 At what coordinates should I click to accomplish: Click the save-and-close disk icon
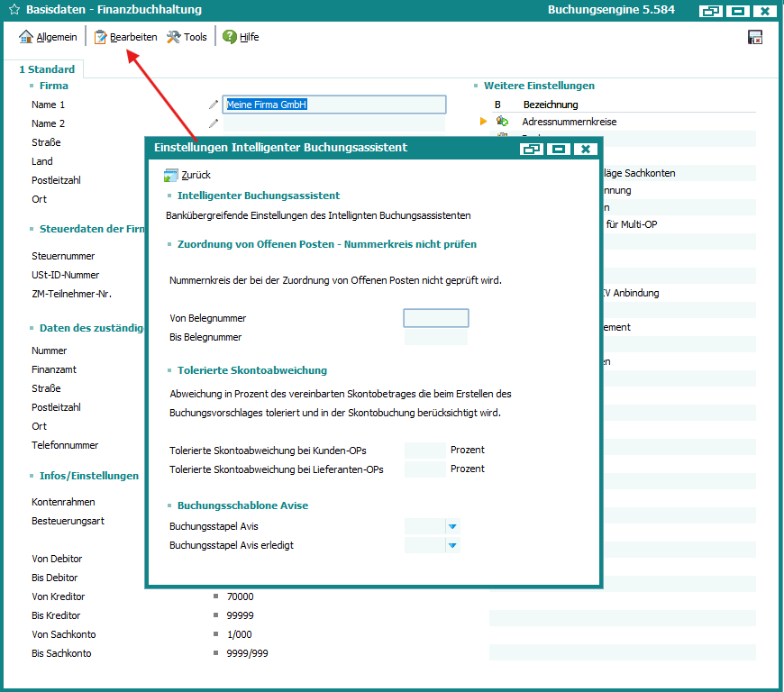pyautogui.click(x=755, y=37)
